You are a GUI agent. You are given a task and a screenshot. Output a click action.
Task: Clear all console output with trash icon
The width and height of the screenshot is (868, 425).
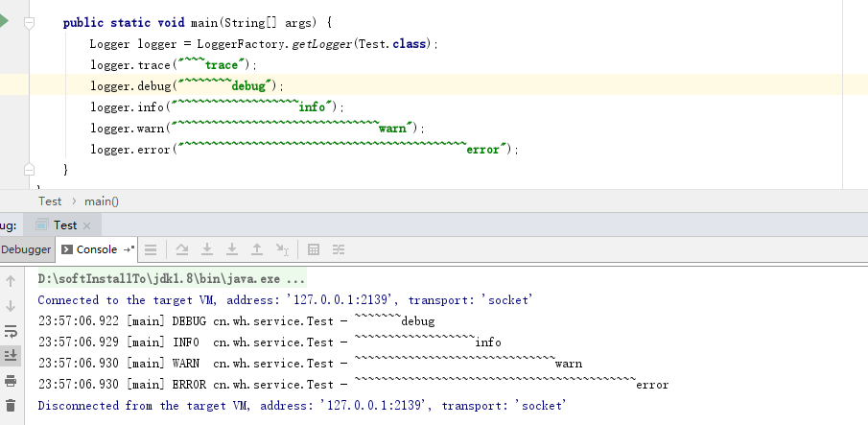click(x=11, y=405)
